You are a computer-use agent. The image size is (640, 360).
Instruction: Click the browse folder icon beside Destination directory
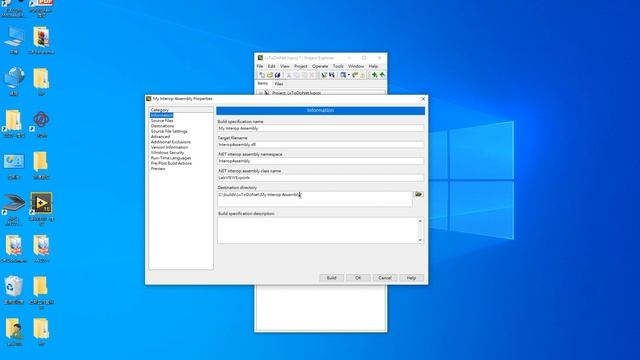(x=418, y=195)
